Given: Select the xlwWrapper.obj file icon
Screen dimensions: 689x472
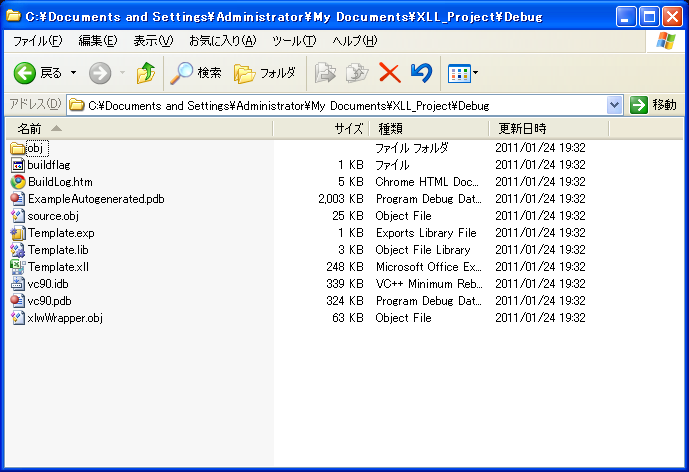Looking at the screenshot, I should 18,318.
